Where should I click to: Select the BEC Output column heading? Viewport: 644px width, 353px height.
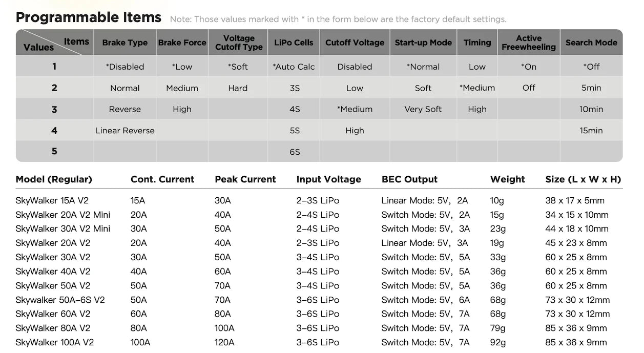(x=410, y=179)
